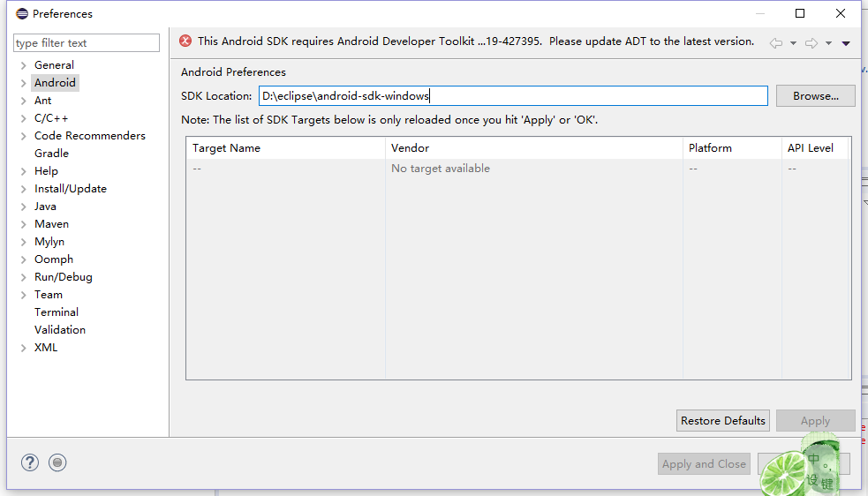Select XML preferences page
This screenshot has height=496, width=868.
click(46, 348)
